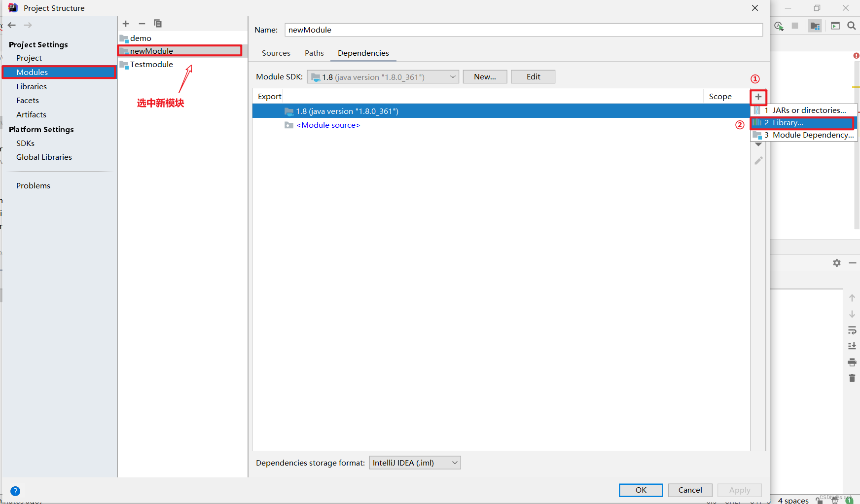860x504 pixels.
Task: Click 4 spaces indent in status bar
Action: pyautogui.click(x=793, y=501)
